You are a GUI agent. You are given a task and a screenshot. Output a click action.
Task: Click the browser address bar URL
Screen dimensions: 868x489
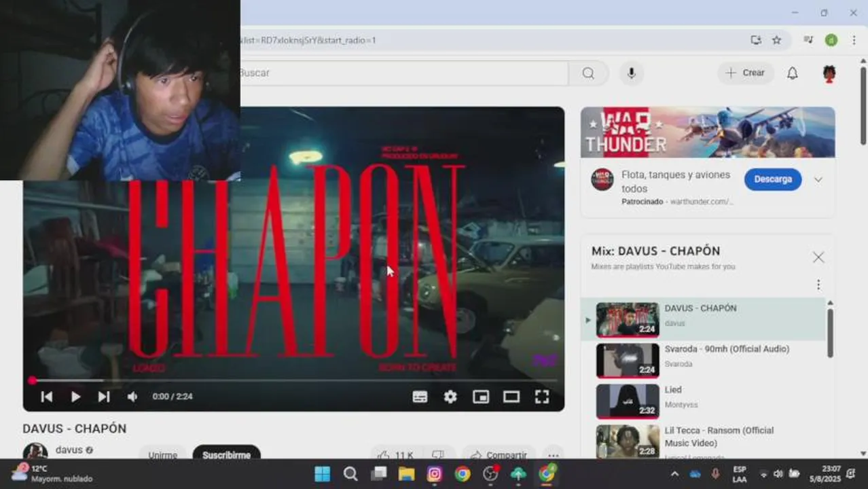coord(308,40)
